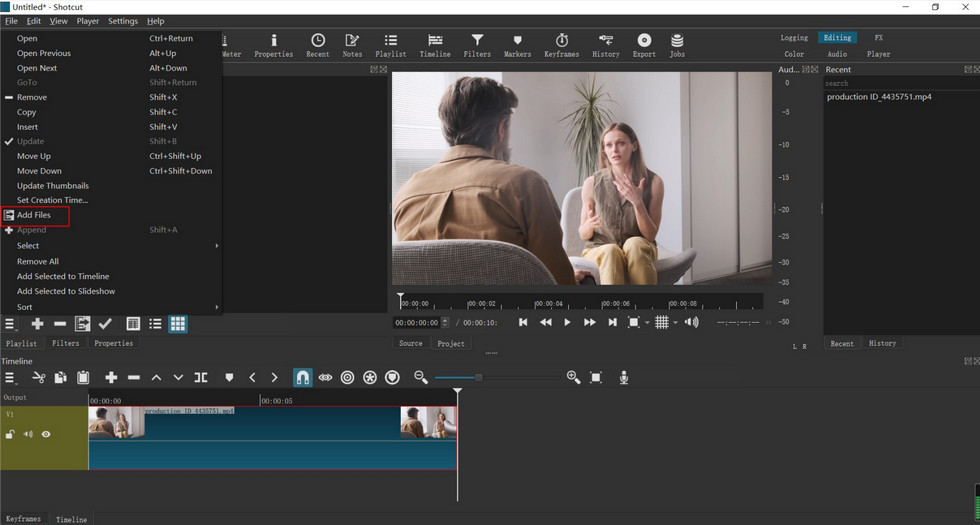The height and width of the screenshot is (525, 980).
Task: Hide track V1 with eye icon
Action: 46,434
